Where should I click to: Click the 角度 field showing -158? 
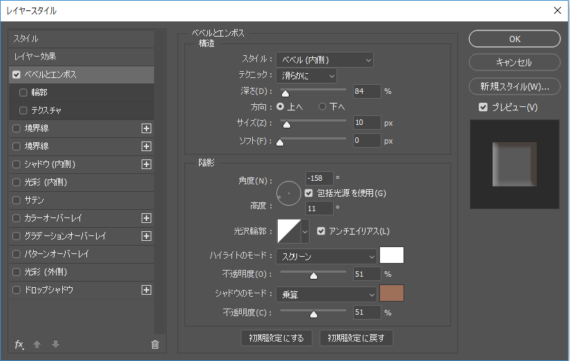[319, 178]
